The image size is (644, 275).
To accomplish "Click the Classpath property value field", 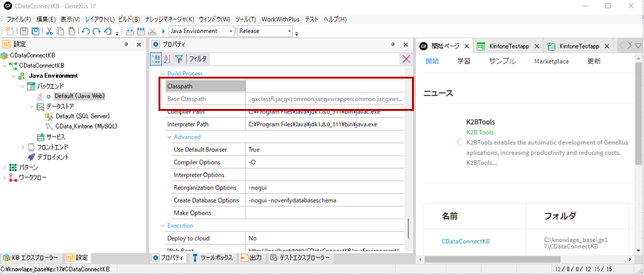I will [x=325, y=86].
